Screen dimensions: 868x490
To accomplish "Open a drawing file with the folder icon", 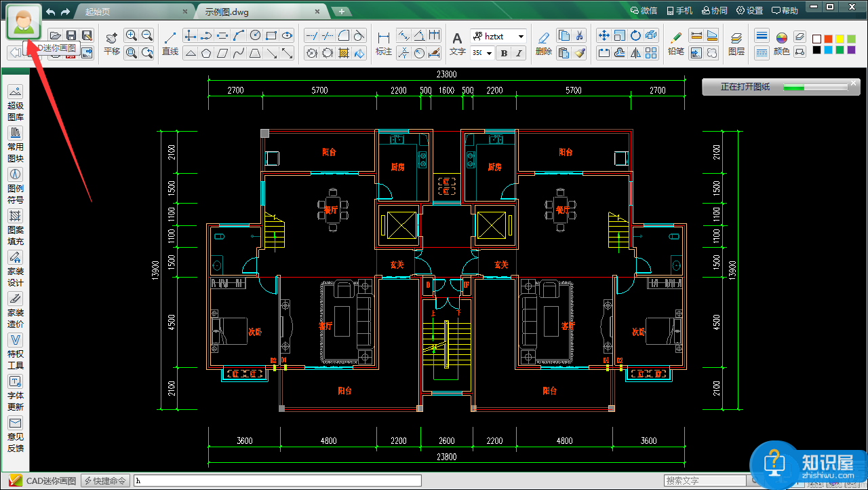I will pos(56,35).
